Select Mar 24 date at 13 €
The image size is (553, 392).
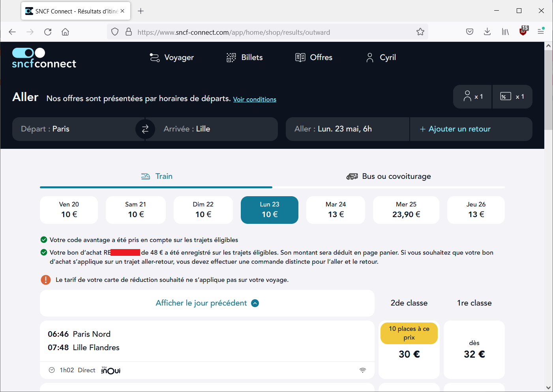(x=336, y=210)
